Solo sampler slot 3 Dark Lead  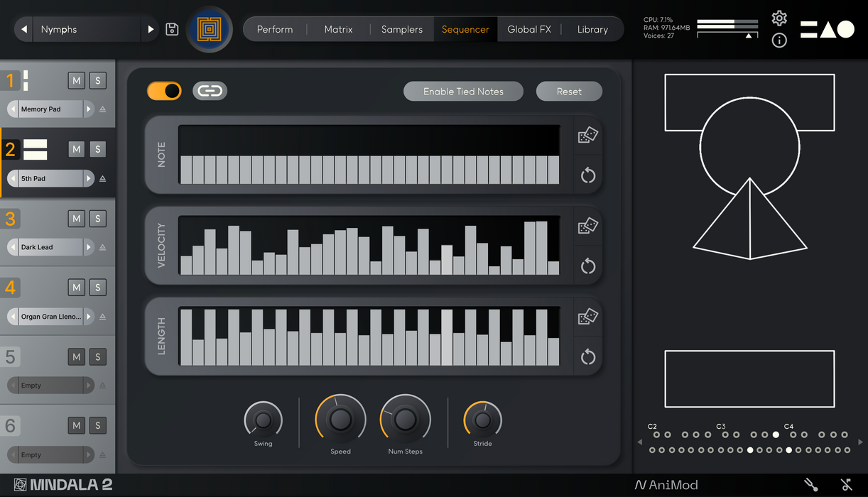(98, 219)
